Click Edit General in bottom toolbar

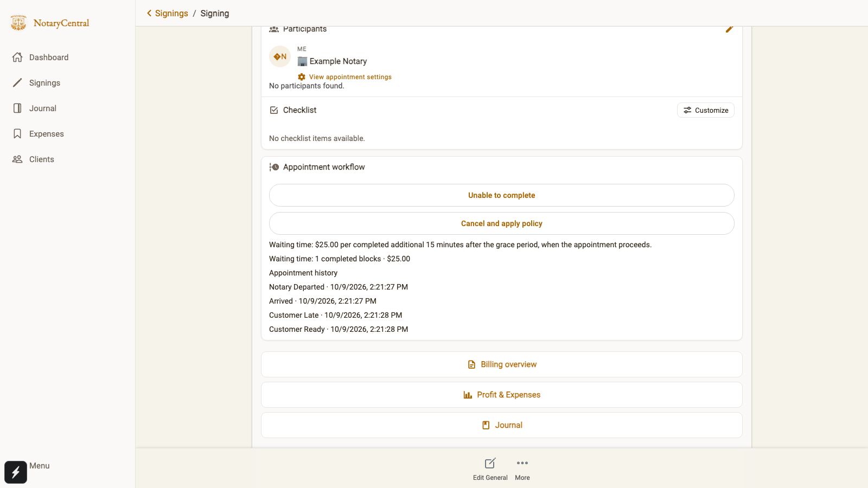point(490,470)
